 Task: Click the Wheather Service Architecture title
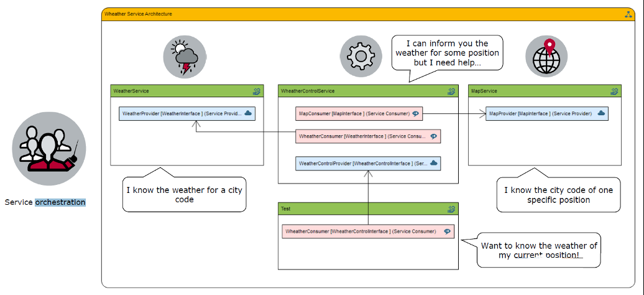139,14
